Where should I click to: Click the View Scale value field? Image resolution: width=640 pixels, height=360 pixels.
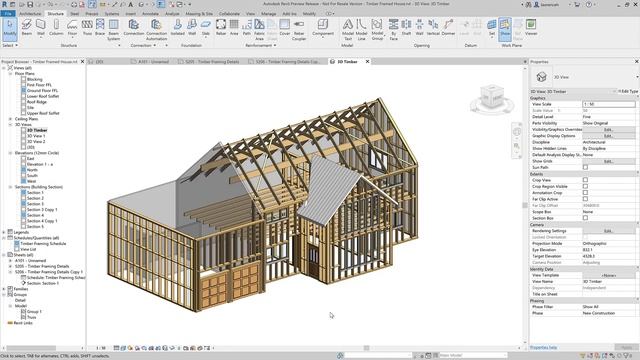point(609,104)
